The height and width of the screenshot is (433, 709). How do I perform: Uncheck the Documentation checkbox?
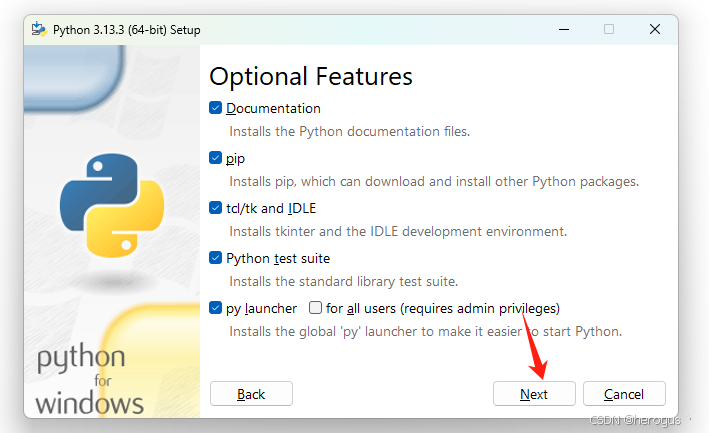click(x=215, y=108)
